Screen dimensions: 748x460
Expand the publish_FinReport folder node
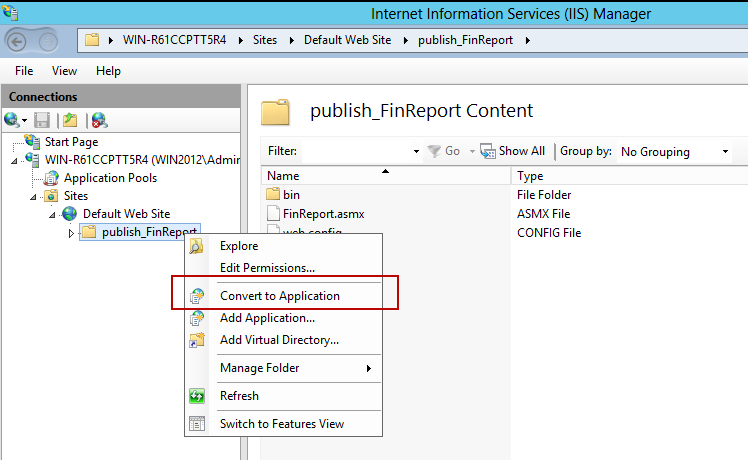71,233
